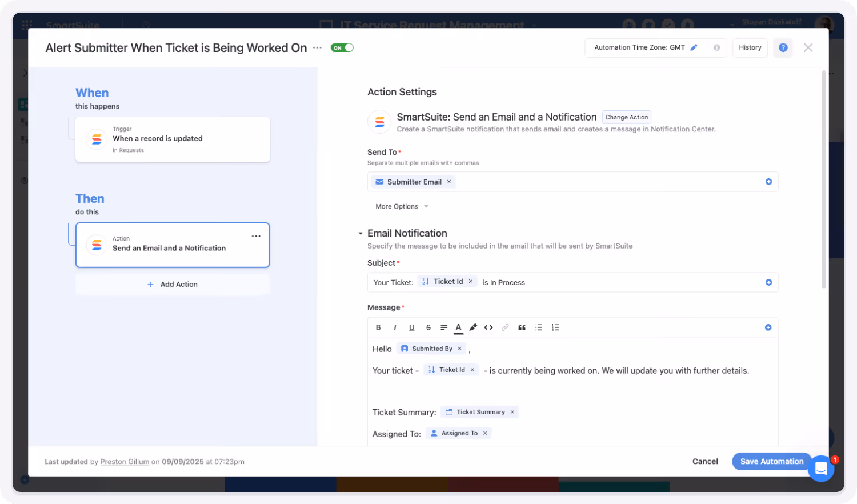Remove the Submitted By chip
This screenshot has width=857, height=504.
click(x=459, y=349)
